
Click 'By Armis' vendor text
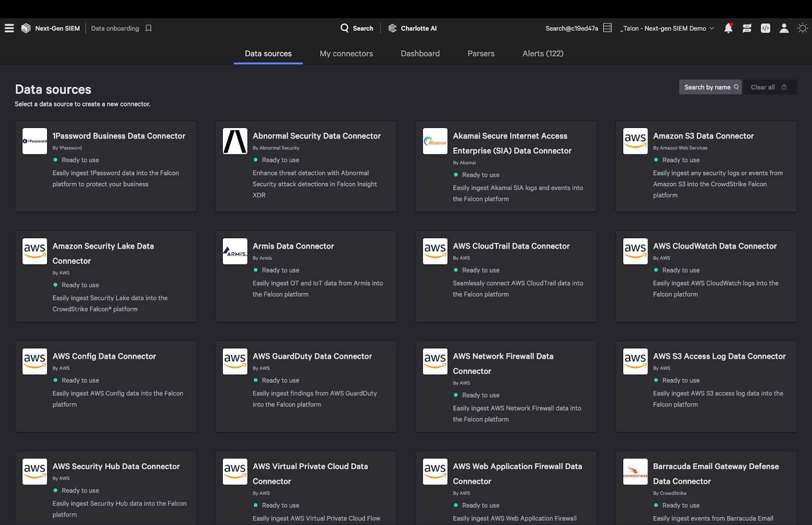[262, 258]
